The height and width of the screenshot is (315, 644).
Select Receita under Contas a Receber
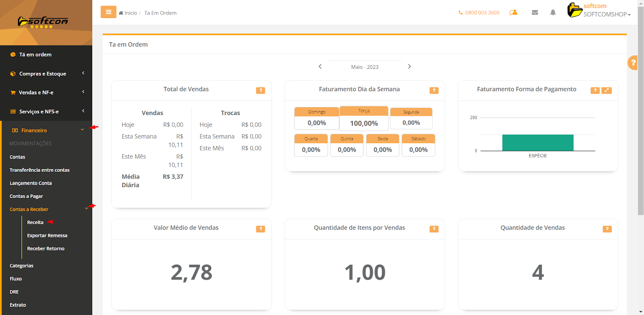pyautogui.click(x=35, y=222)
